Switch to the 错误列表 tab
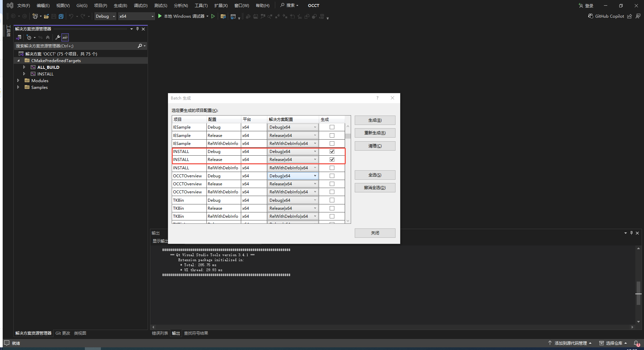 [160, 333]
